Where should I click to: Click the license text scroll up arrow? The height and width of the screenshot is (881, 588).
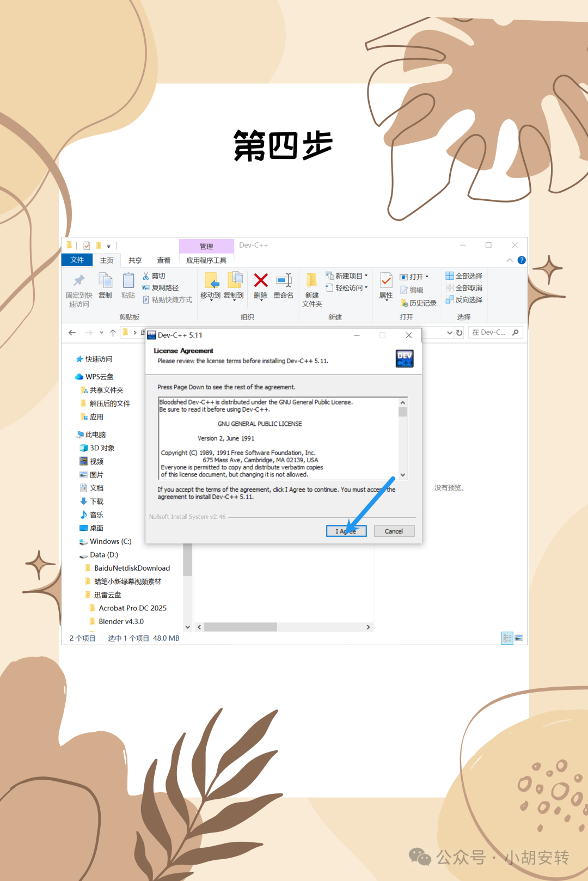point(403,402)
